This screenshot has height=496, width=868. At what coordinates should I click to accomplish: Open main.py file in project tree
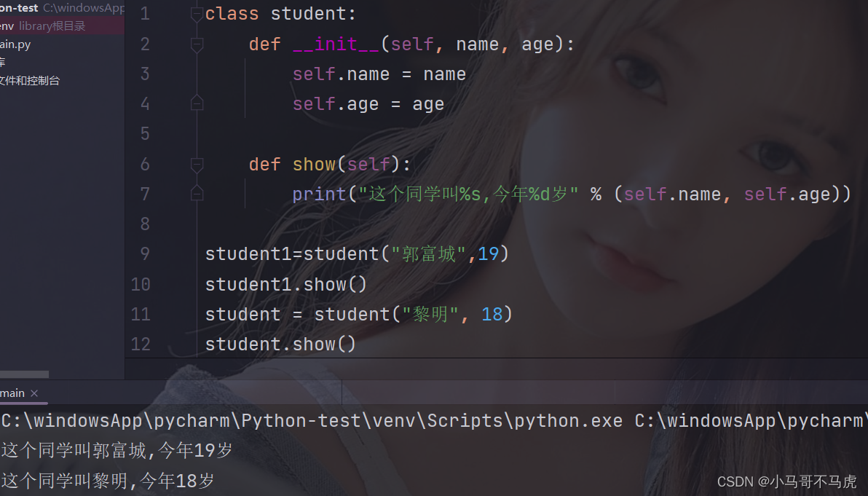[15, 44]
